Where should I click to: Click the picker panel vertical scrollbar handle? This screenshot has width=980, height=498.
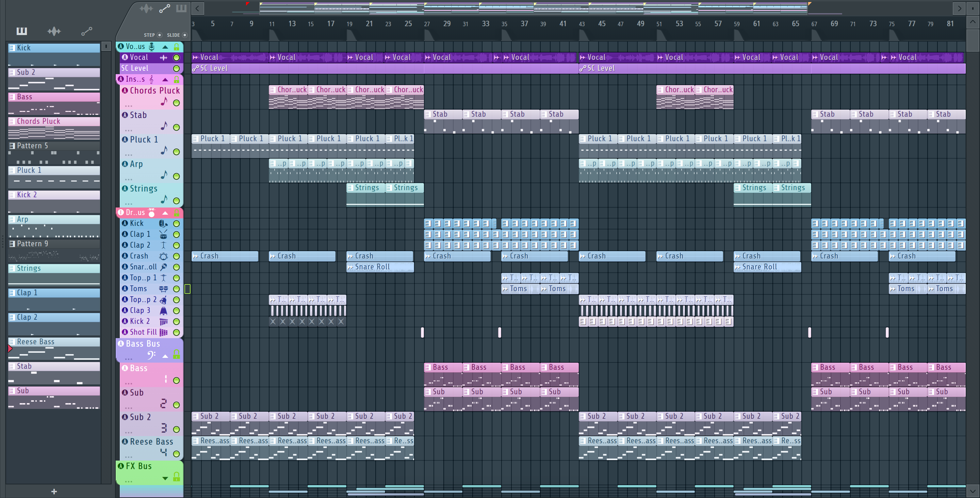click(x=106, y=46)
